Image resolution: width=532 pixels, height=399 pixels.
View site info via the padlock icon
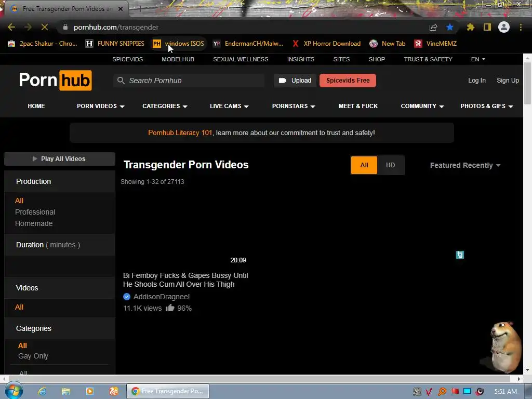pyautogui.click(x=65, y=27)
